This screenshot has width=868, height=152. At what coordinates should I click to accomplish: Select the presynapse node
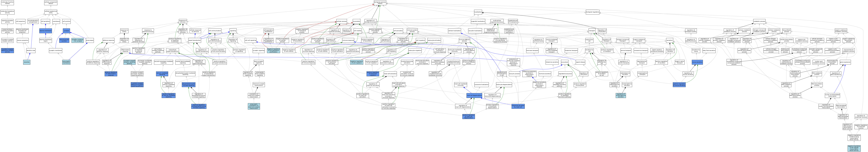pyautogui.click(x=90, y=40)
